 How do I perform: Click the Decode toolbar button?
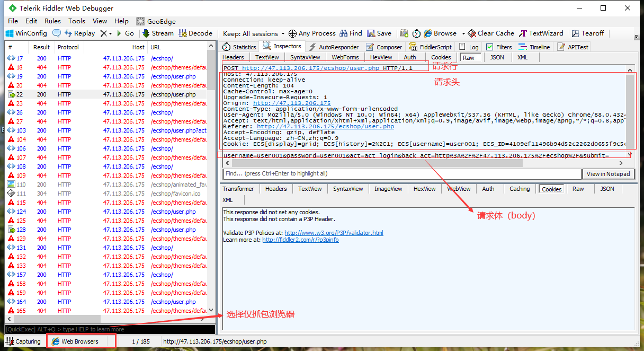[195, 33]
